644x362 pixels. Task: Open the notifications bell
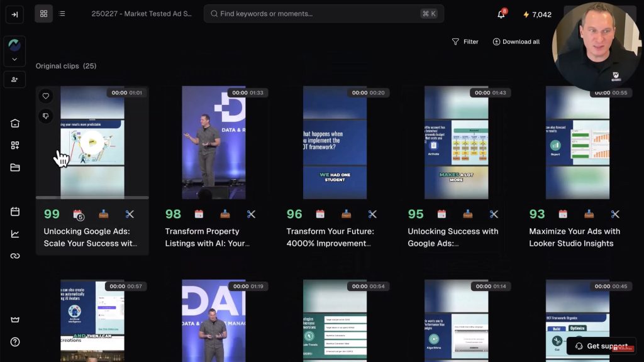tap(501, 14)
